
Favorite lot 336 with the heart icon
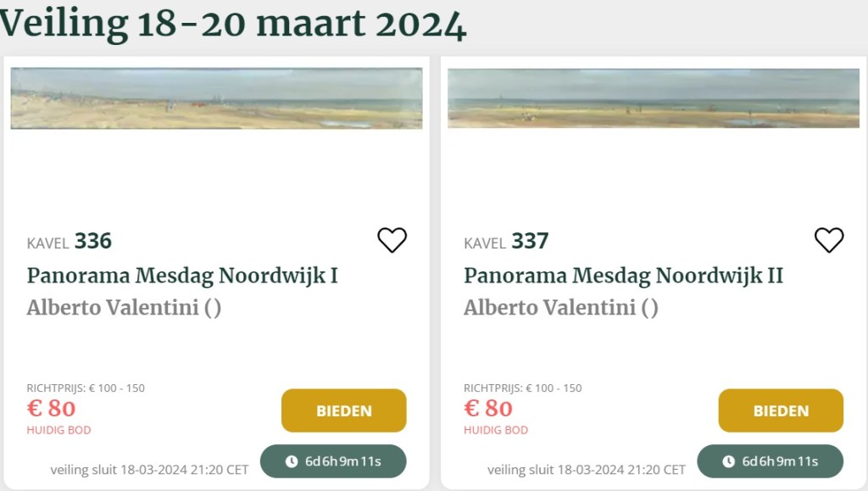click(x=392, y=240)
